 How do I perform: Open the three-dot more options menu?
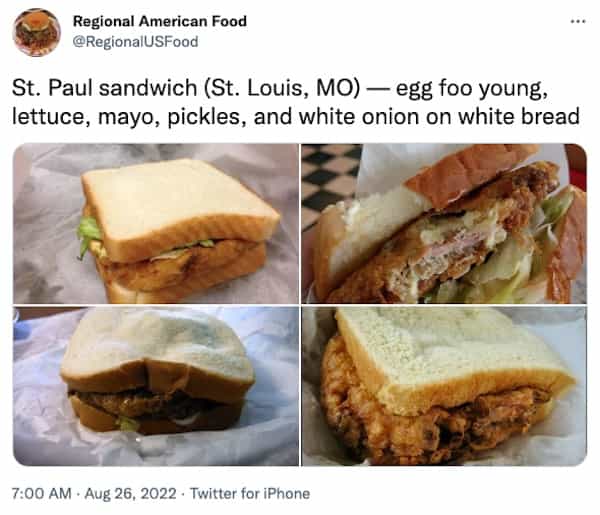pyautogui.click(x=577, y=21)
